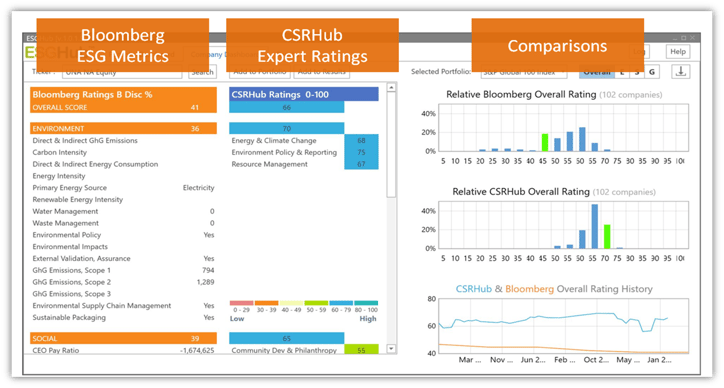The width and height of the screenshot is (724, 388).
Task: Click the Resource Management score 67
Action: tap(361, 164)
